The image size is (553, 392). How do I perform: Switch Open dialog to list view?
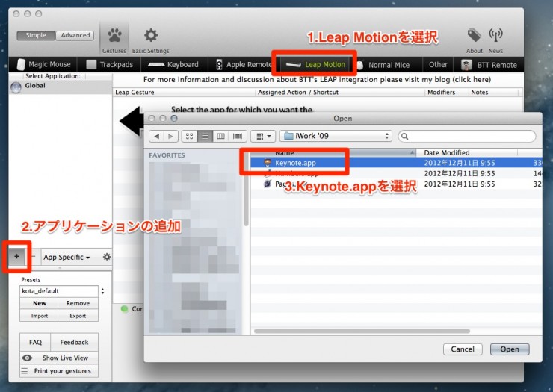[x=205, y=136]
